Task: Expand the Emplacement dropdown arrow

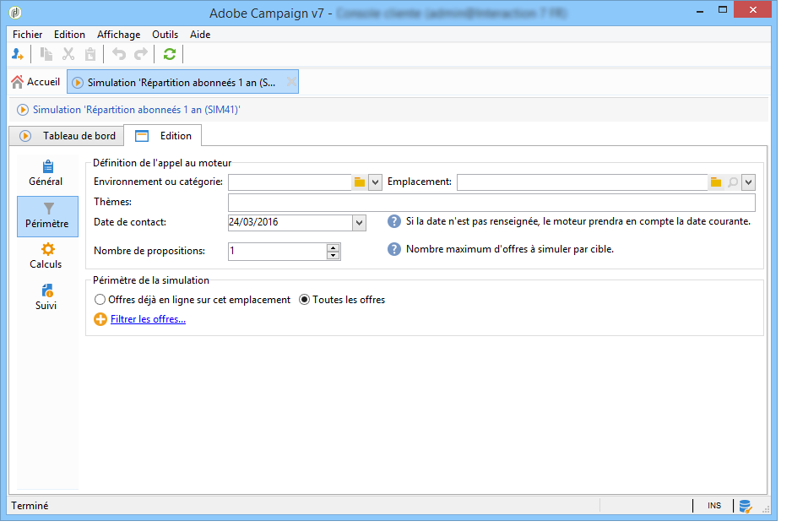Action: (x=749, y=182)
